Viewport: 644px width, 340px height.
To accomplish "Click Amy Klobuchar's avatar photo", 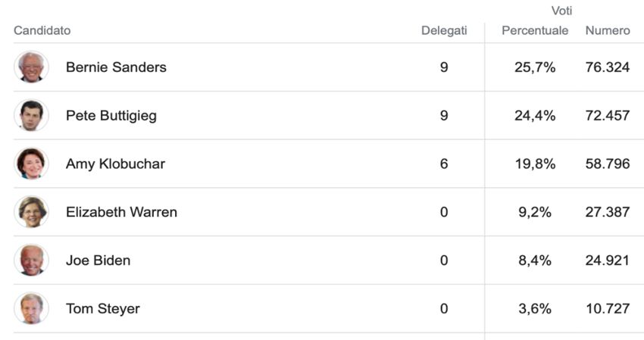I will [x=31, y=164].
